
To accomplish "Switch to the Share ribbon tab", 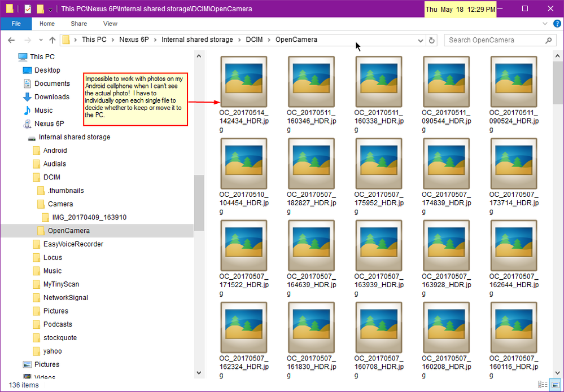I will 79,24.
